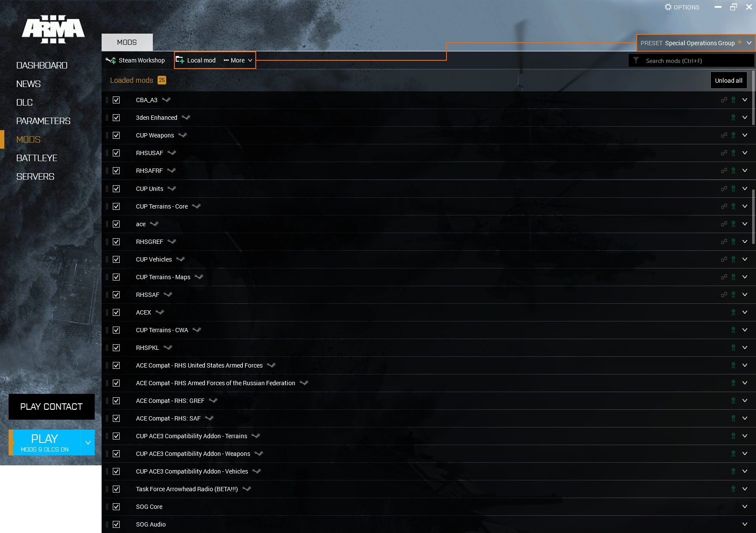Grab the drag handle of CUP Vehicles row

click(x=107, y=259)
